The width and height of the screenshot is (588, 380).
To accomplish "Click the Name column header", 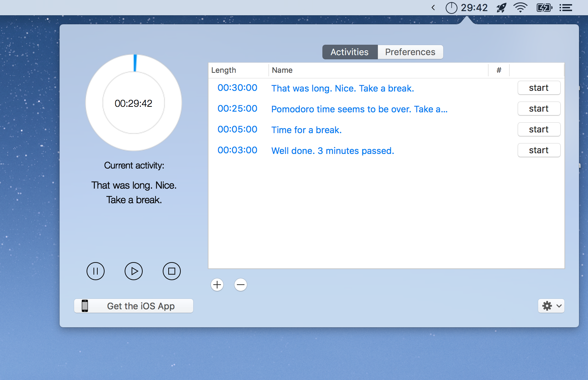I will (378, 70).
